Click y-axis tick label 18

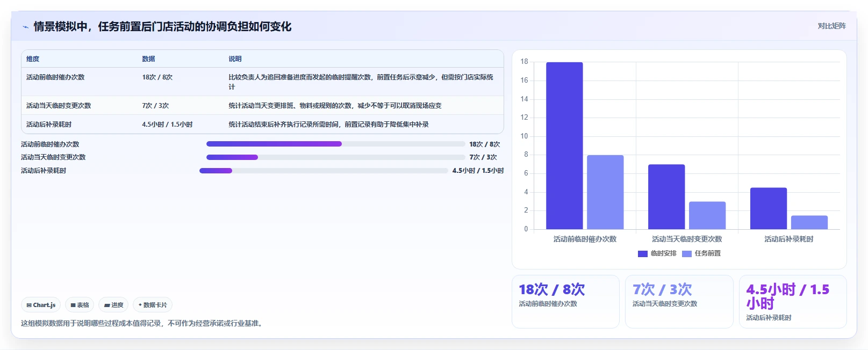524,62
